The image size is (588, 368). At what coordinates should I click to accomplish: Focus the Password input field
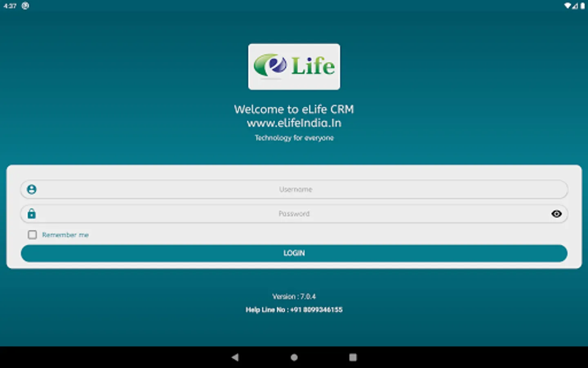pyautogui.click(x=294, y=214)
